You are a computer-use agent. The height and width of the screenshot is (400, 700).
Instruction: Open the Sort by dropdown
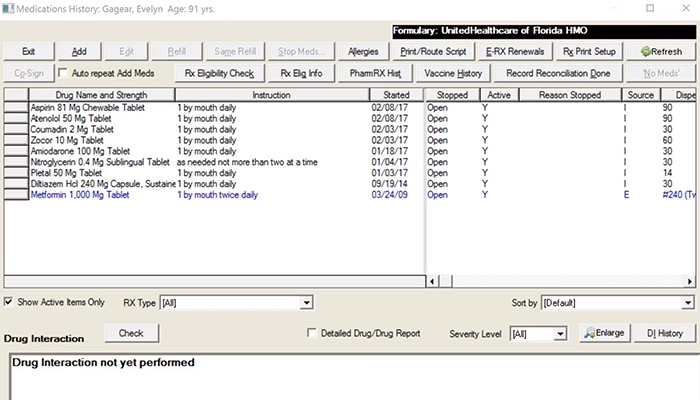[x=688, y=303]
